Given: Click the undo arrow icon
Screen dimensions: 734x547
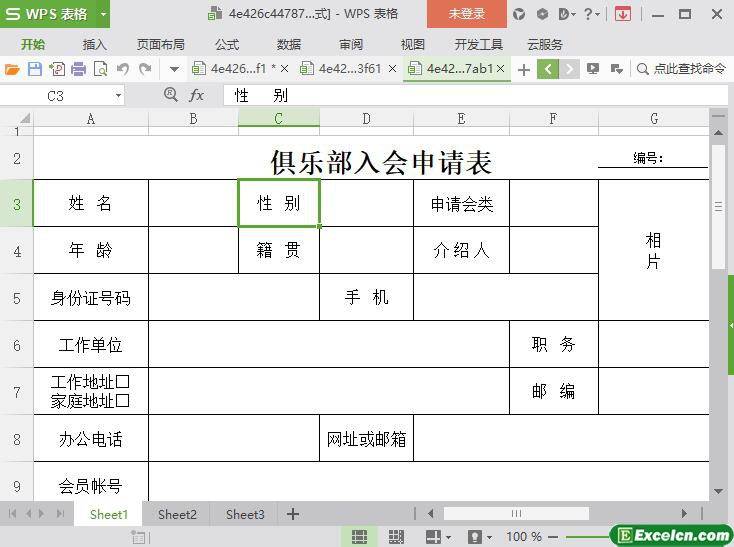Looking at the screenshot, I should pos(123,69).
